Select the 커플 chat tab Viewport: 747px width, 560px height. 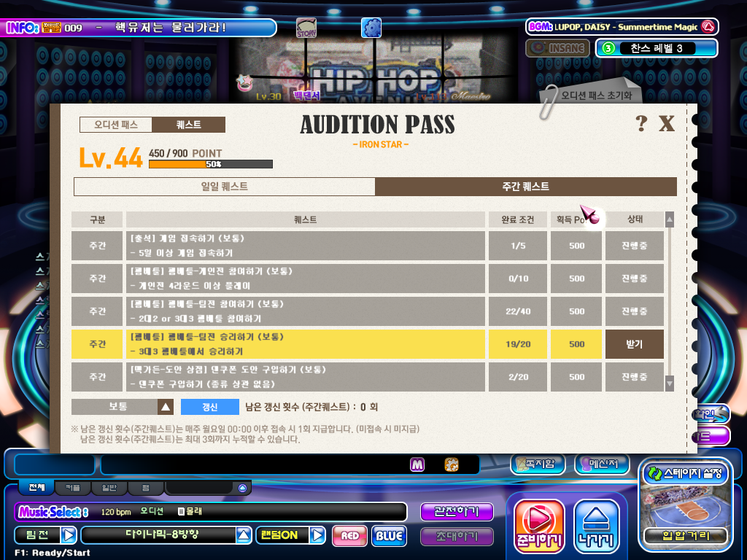(x=72, y=488)
